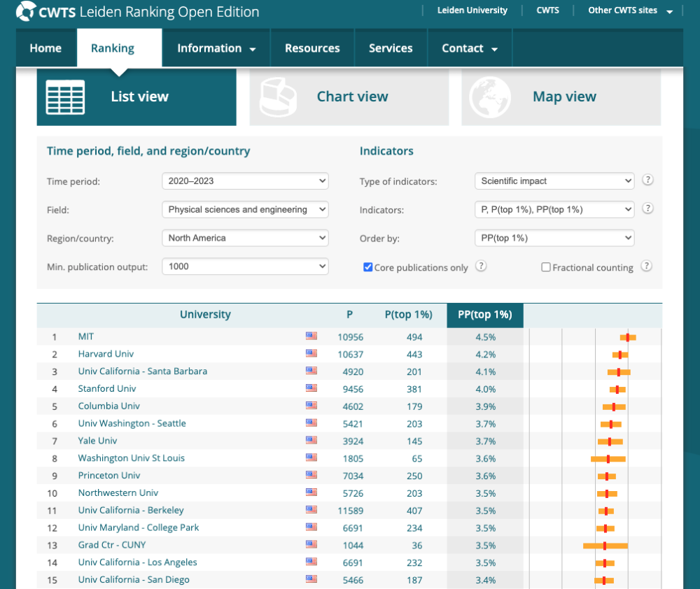Screen dimensions: 700x589
Task: Click the CWTS logo icon
Action: click(x=25, y=11)
